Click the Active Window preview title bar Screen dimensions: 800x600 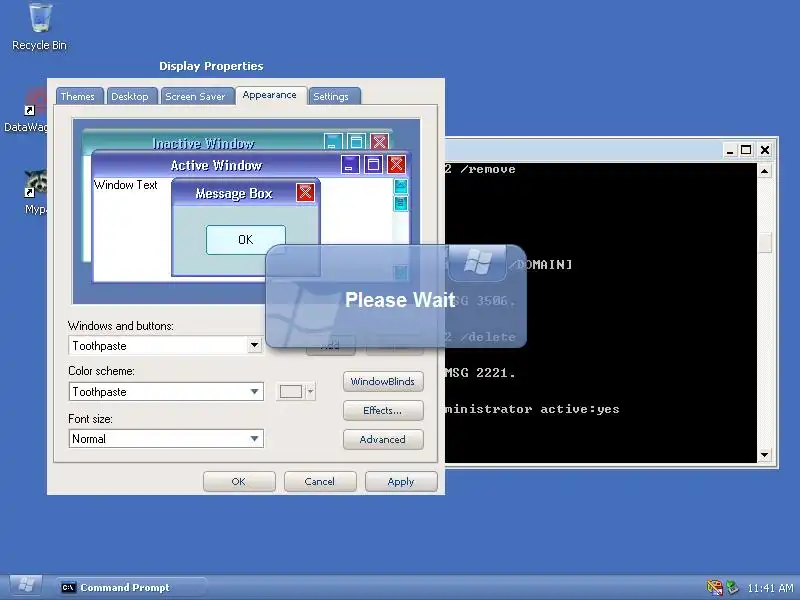(216, 165)
